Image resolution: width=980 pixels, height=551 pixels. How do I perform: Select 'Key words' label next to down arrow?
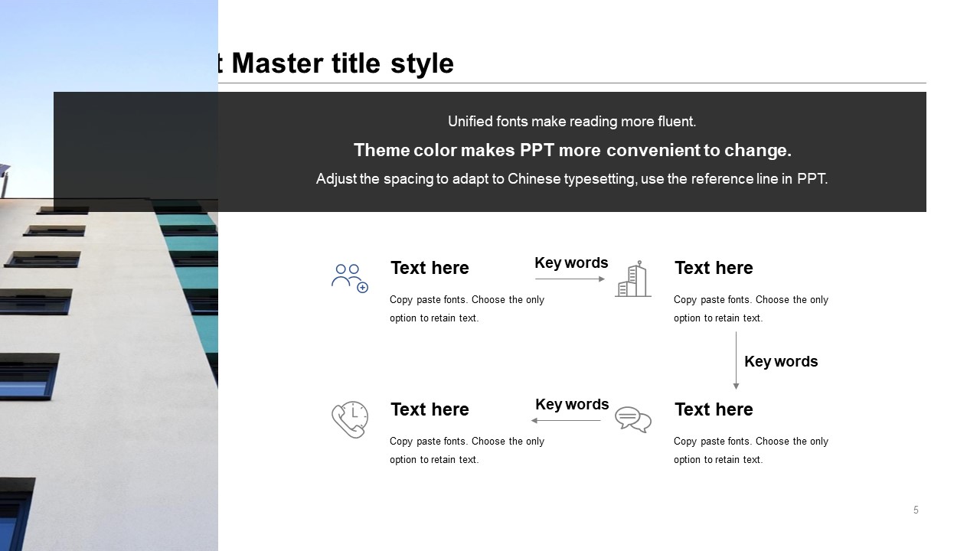(781, 361)
